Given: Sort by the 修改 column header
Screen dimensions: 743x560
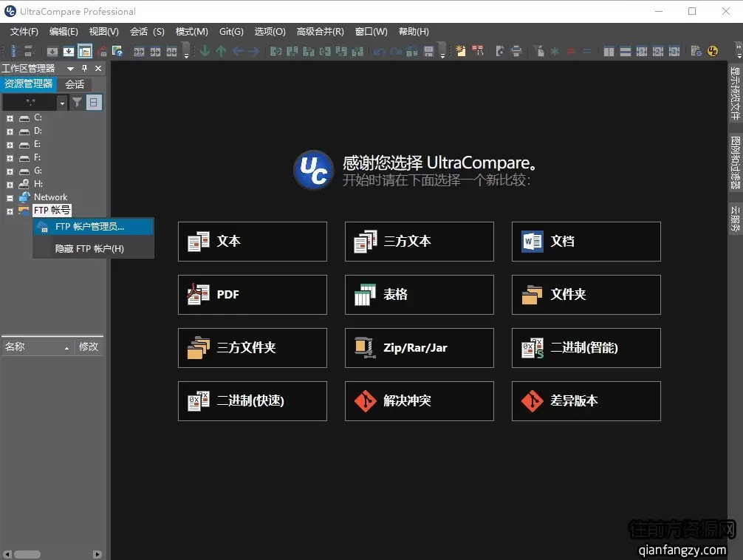Looking at the screenshot, I should (x=89, y=347).
